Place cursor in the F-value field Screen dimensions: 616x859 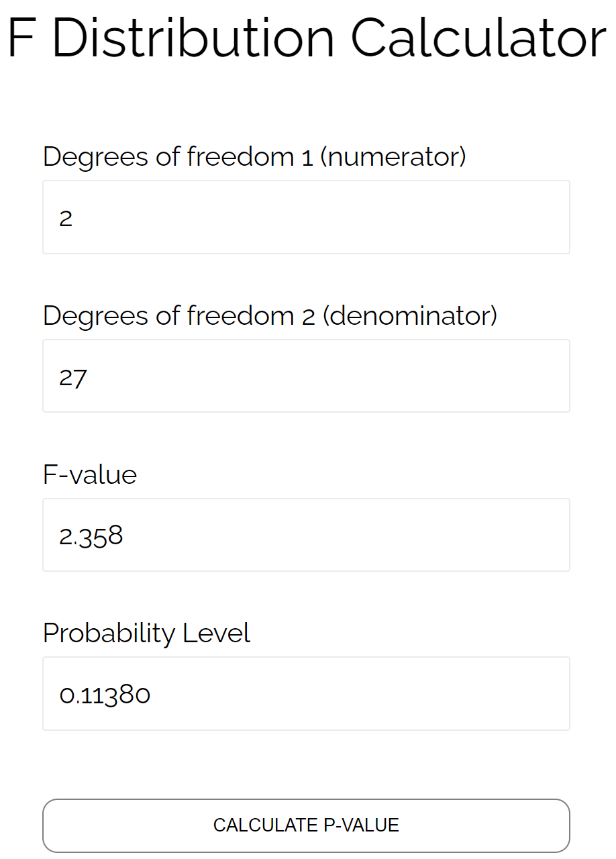[306, 535]
